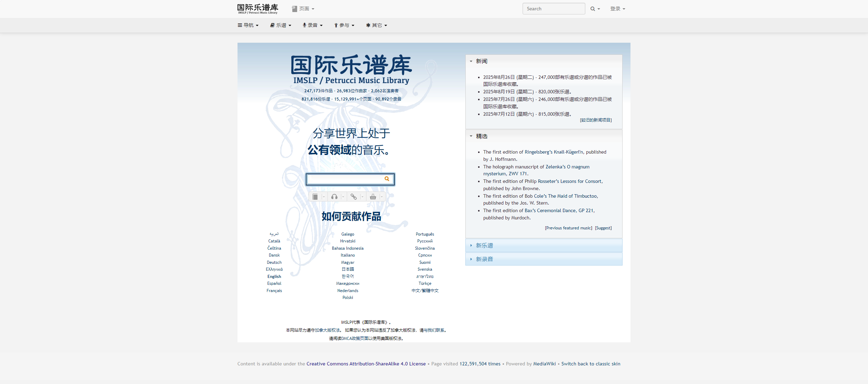Click inside the central search input box

[x=345, y=179]
